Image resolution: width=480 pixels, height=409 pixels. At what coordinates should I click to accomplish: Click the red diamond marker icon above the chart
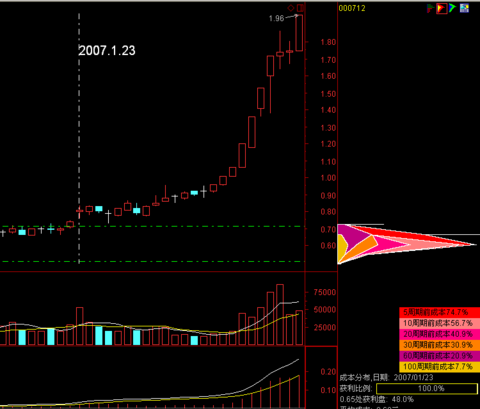pyautogui.click(x=291, y=8)
